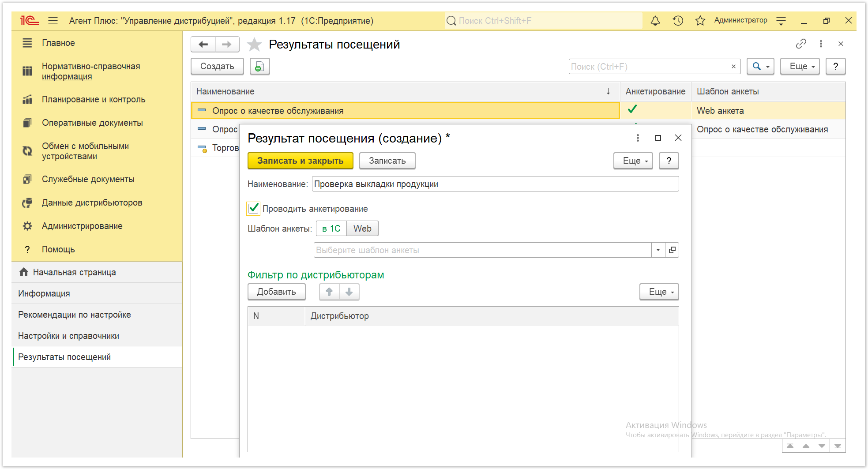The image size is (868, 469).
Task: Open Главное section
Action: (58, 43)
